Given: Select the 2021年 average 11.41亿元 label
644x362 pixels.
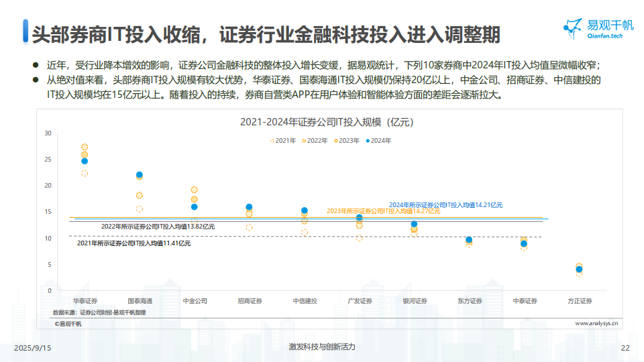Looking at the screenshot, I should (x=133, y=243).
